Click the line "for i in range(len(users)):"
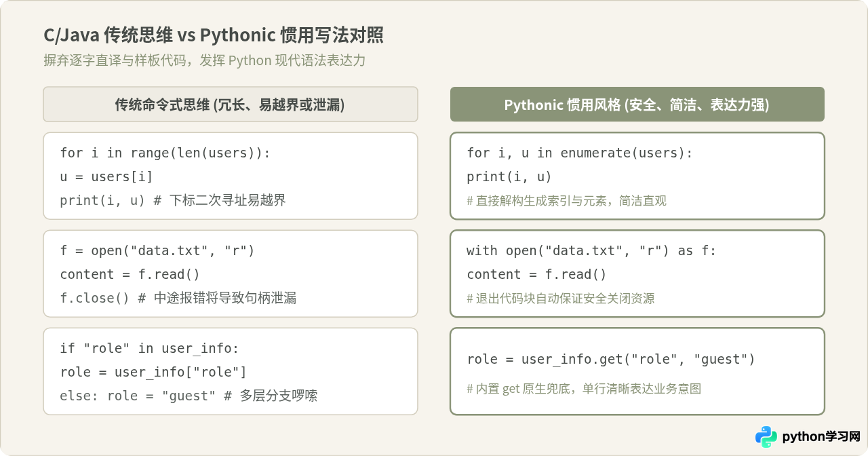868x456 pixels. pyautogui.click(x=165, y=153)
